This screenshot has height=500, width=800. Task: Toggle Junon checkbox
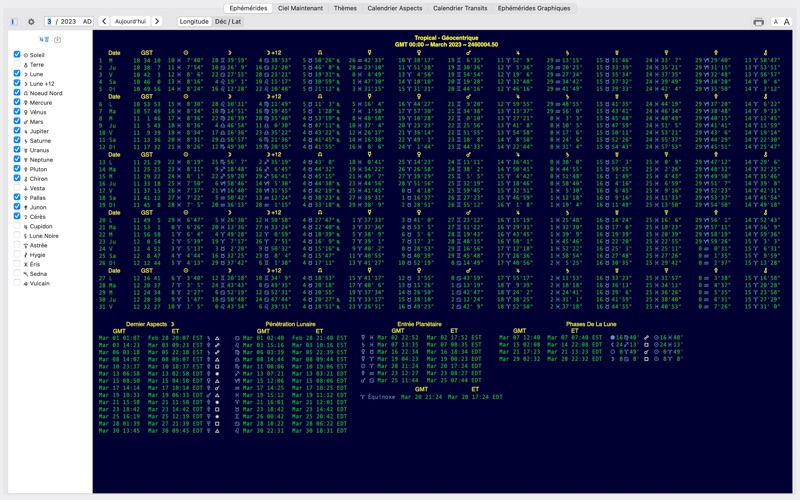[x=17, y=207]
